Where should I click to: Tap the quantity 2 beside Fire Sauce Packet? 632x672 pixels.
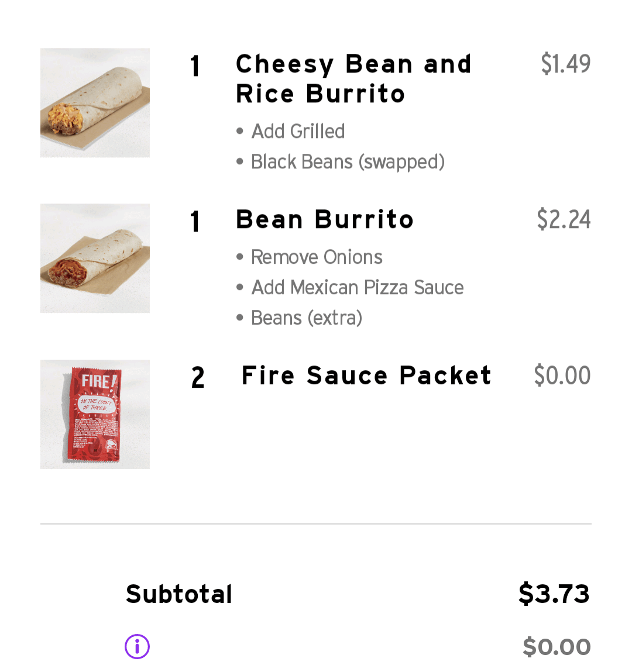tap(198, 377)
